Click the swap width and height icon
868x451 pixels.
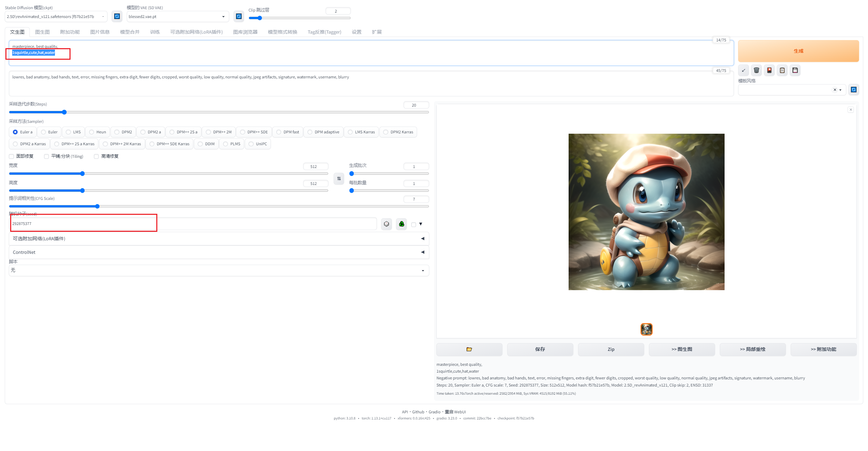coord(339,178)
